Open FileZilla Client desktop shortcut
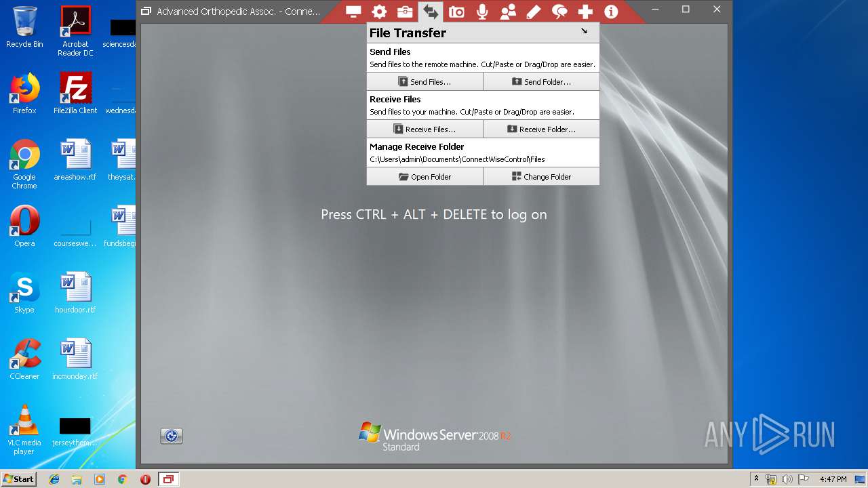This screenshot has width=868, height=488. point(75,94)
